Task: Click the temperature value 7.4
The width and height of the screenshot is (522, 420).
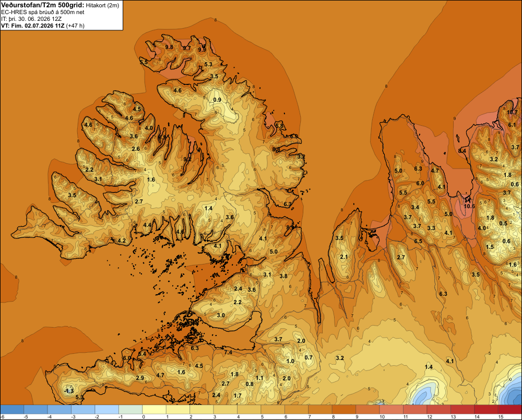Action: click(x=228, y=352)
